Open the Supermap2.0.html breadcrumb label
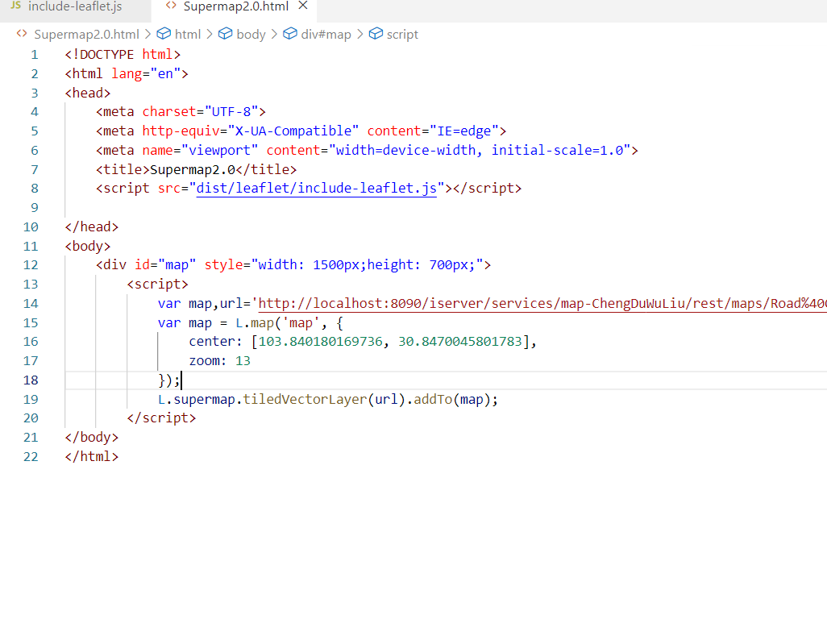The image size is (827, 644). pos(86,35)
